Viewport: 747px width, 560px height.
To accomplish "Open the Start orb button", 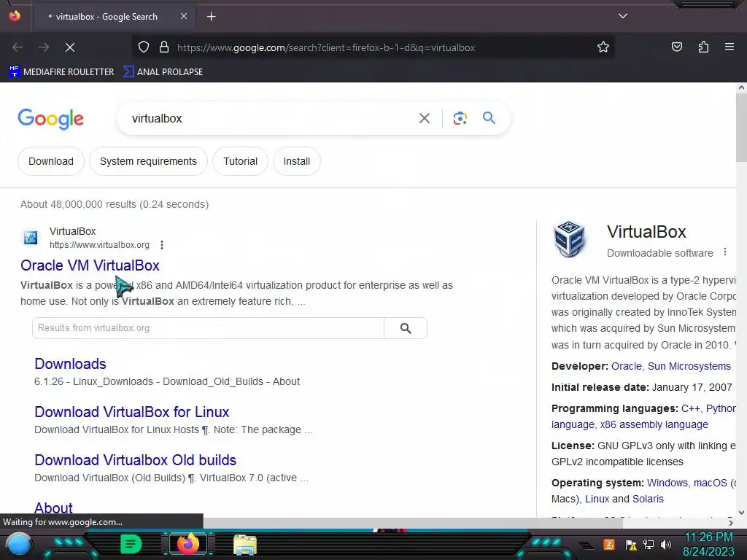I will [19, 545].
